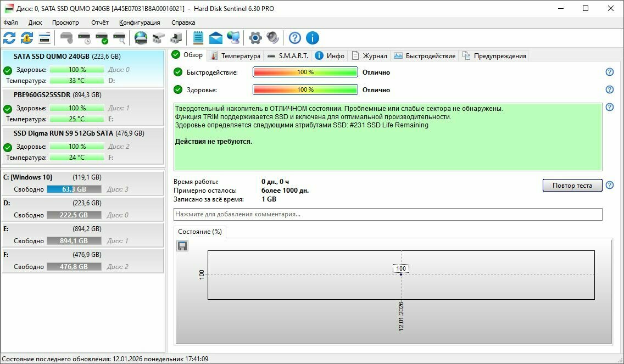The width and height of the screenshot is (624, 364).
Task: Select the SSD Digma RUN S9 512Gb disk
Action: [x=83, y=145]
